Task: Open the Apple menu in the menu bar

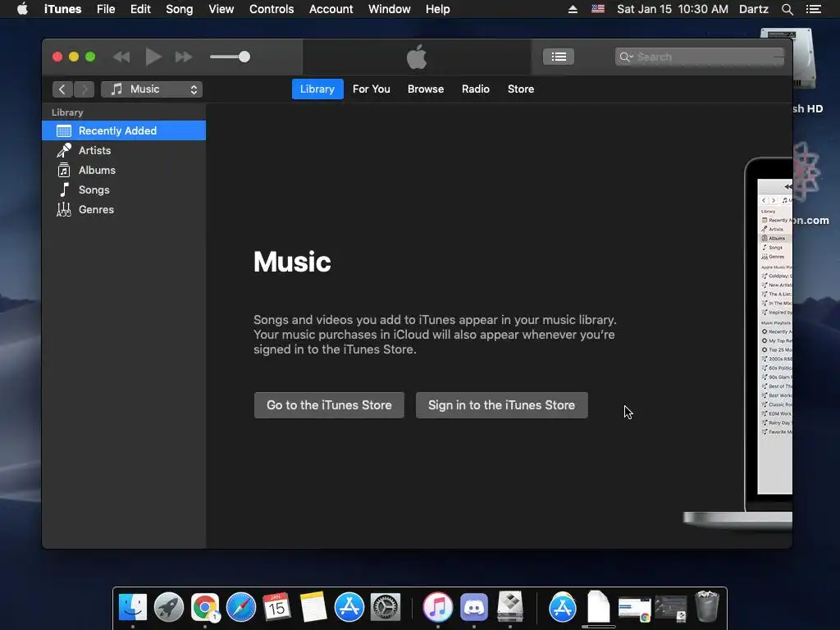Action: pos(22,9)
